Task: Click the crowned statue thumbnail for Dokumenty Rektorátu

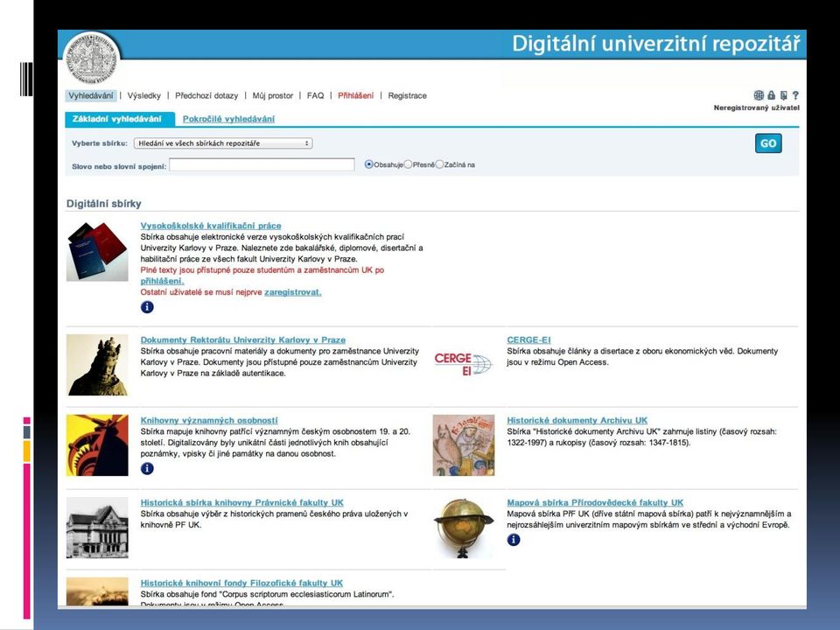Action: pyautogui.click(x=97, y=365)
